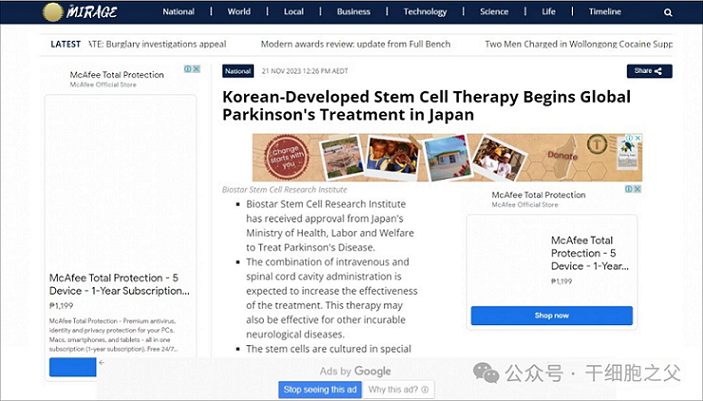Select Science in navigation bar
The height and width of the screenshot is (401, 703).
point(494,12)
